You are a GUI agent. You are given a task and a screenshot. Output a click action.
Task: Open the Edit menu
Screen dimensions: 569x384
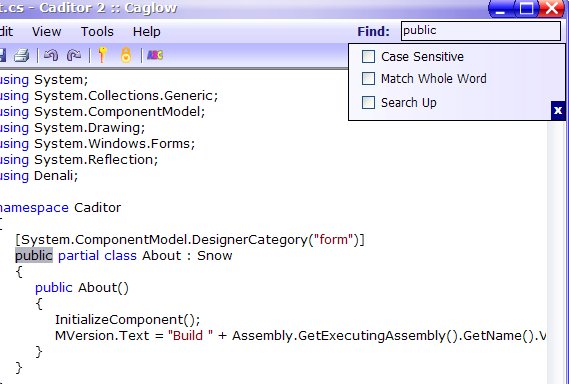coord(6,32)
